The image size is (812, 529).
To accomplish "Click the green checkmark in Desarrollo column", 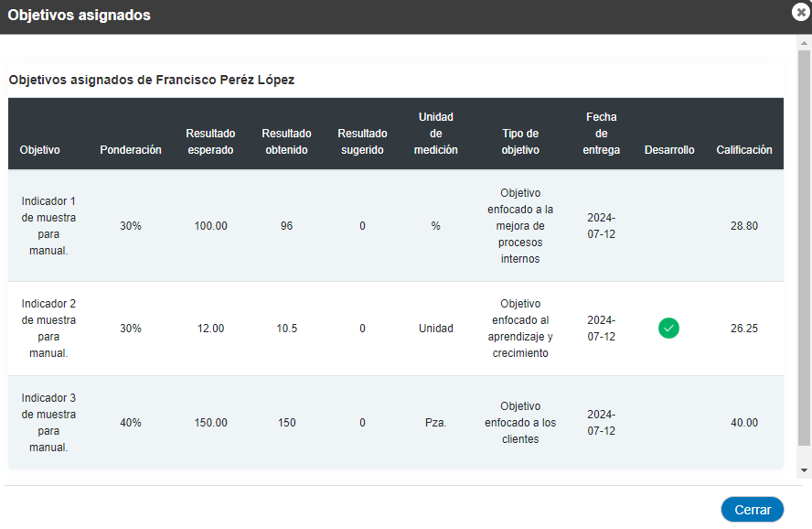I will tap(668, 328).
